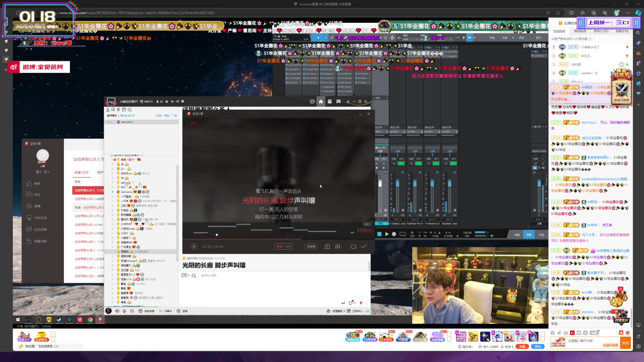Switch to 周活跃度 tab
The image size is (644, 362).
click(x=580, y=31)
